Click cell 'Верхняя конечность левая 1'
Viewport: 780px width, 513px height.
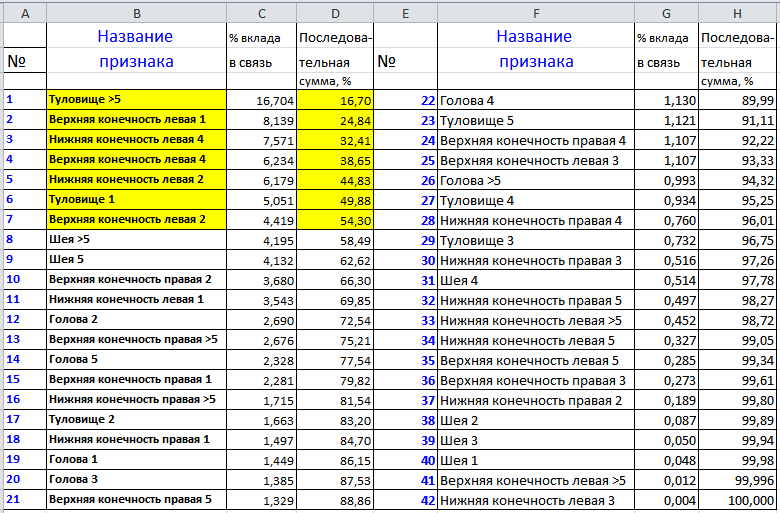pyautogui.click(x=137, y=119)
